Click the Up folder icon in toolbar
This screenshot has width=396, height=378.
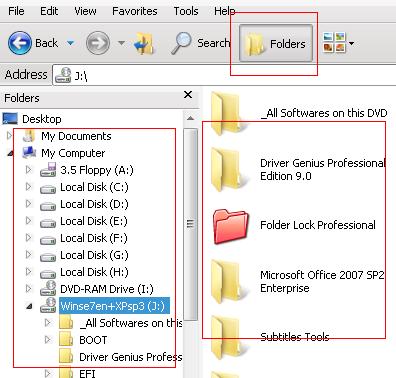[144, 43]
